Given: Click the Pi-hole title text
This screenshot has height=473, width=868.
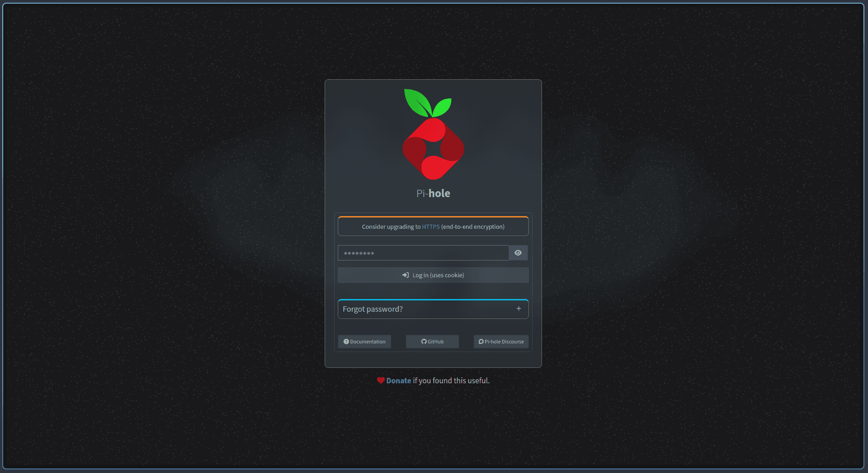Looking at the screenshot, I should (433, 193).
